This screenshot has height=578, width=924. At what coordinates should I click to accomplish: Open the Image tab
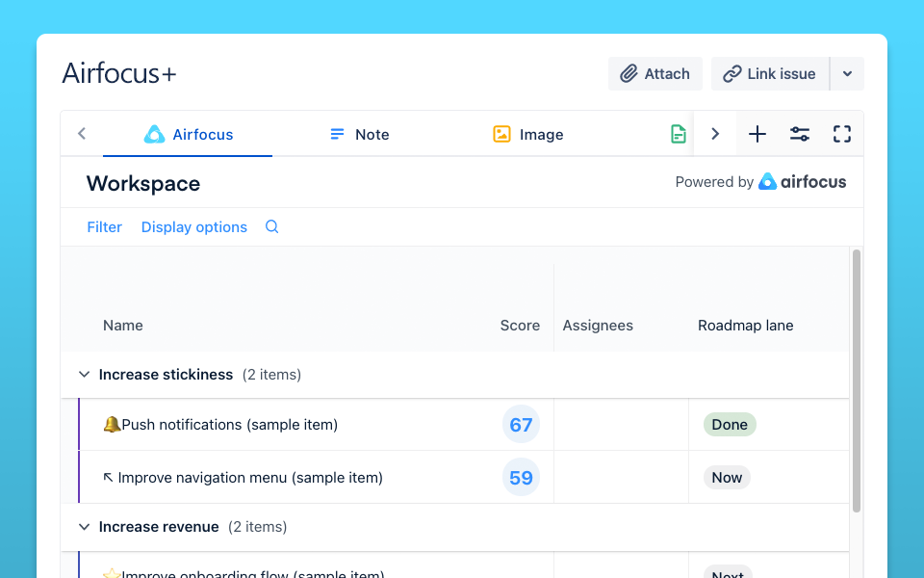(528, 135)
